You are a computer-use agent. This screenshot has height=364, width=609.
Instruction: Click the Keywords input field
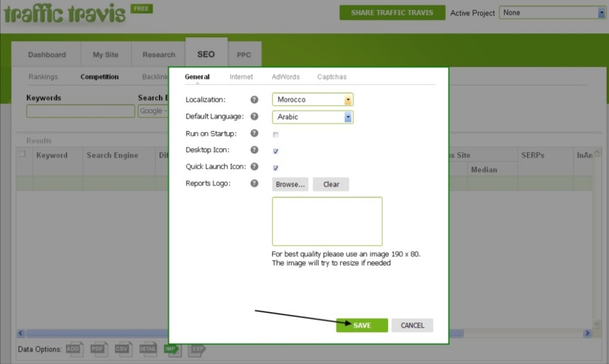point(81,111)
